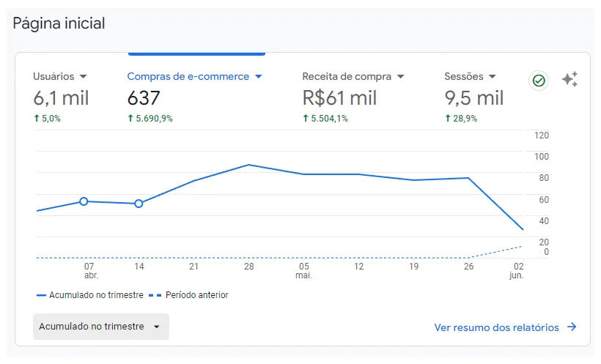Click the green checkmark data quality icon
This screenshot has width=601, height=364.
pyautogui.click(x=539, y=81)
